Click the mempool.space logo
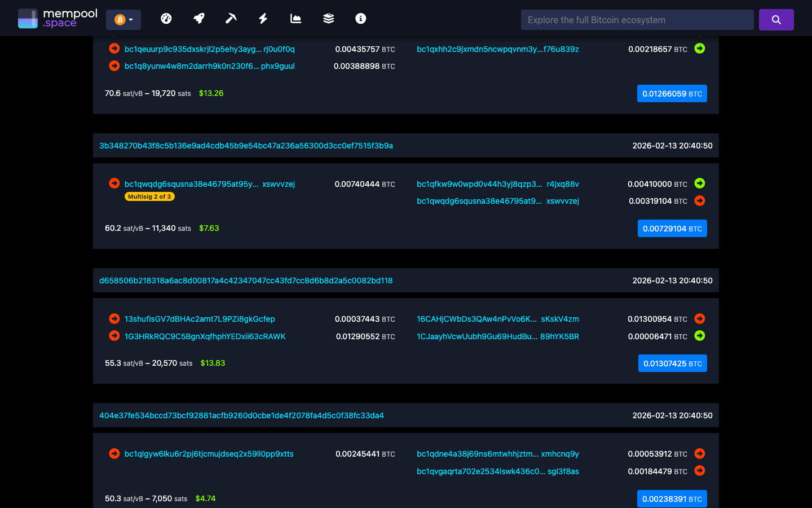Screen dimensions: 812x508 pyautogui.click(x=58, y=17)
